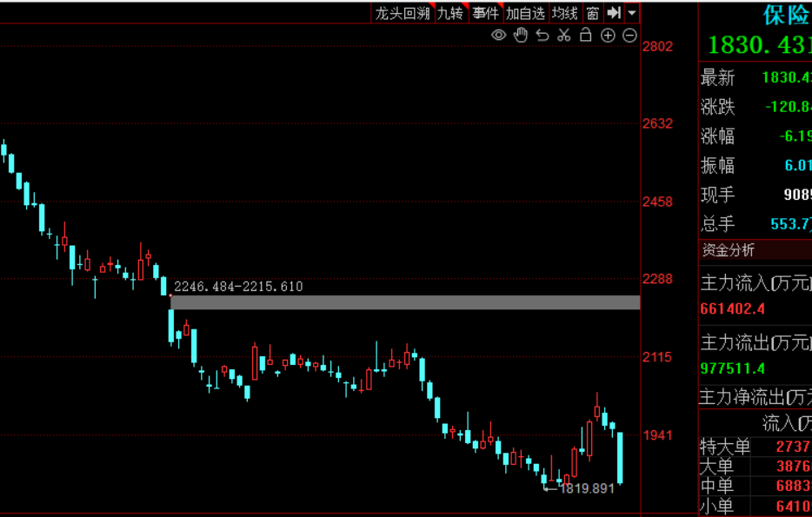
Task: Click the 加自选 button
Action: [525, 13]
